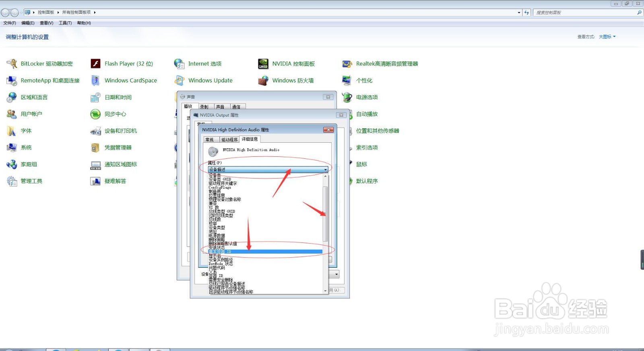Choose 物理设备对象名称 in property list

[x=265, y=199]
